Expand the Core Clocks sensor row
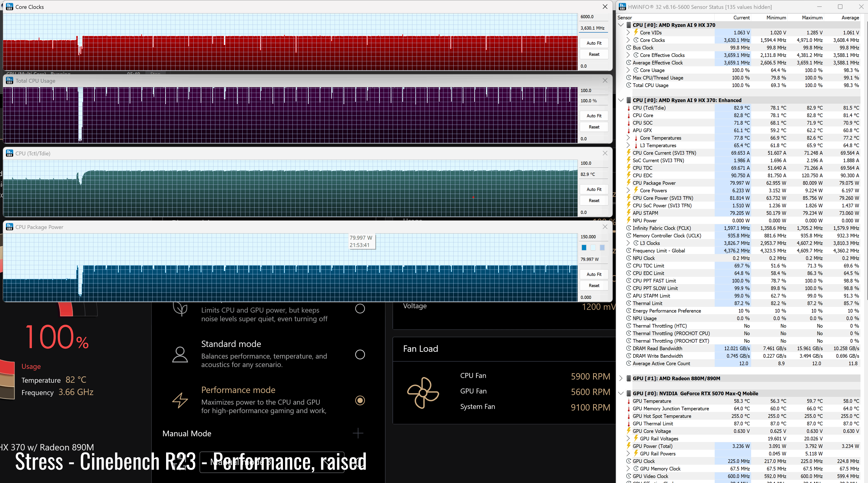Screen dimensions: 868x483 628,40
